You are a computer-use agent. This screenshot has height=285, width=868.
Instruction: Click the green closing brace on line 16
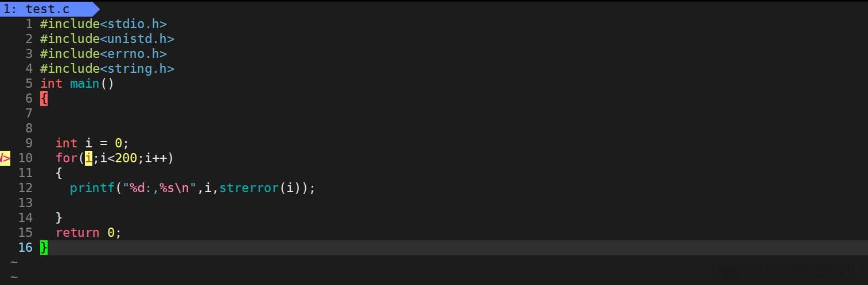[x=44, y=247]
